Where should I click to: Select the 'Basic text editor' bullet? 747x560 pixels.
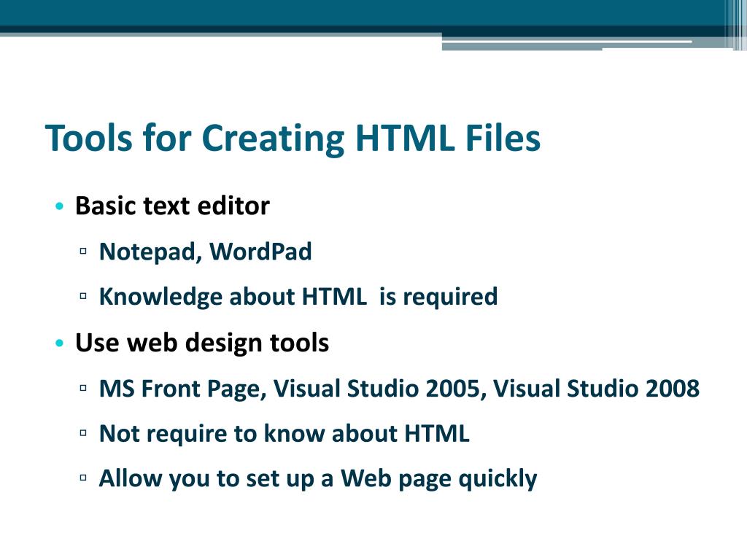[172, 206]
